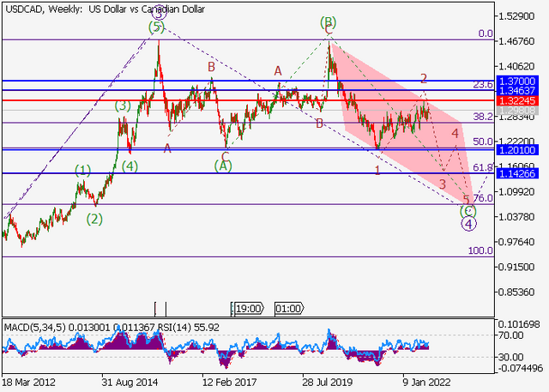Select the green (1) wave label
The image size is (549, 392).
[82, 171]
